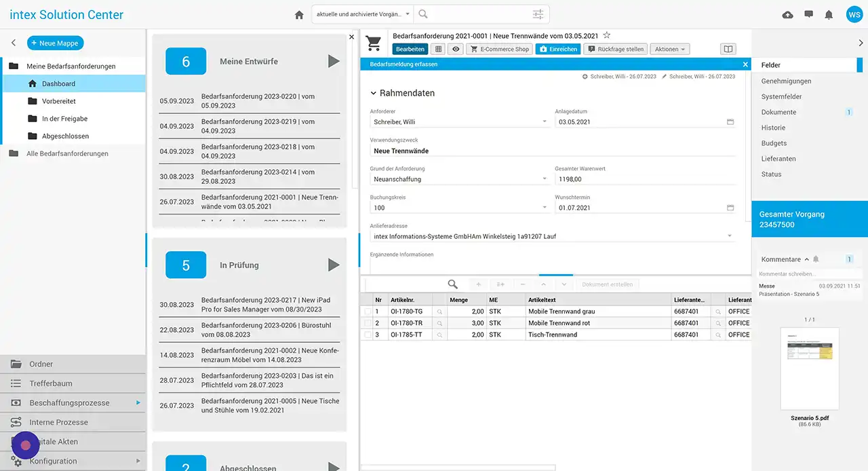
Task: Open the Lieferanten tab
Action: (x=778, y=159)
